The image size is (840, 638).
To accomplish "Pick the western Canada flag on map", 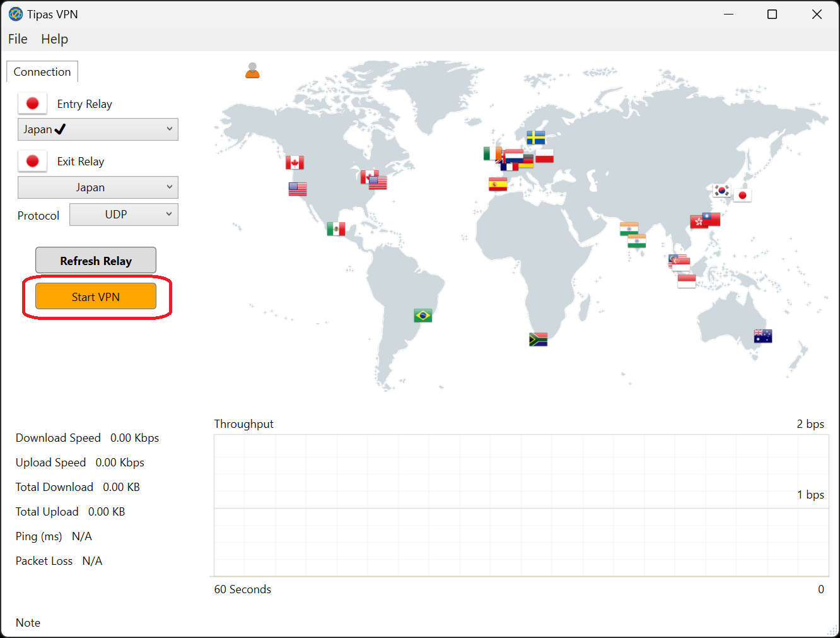I will coord(295,163).
